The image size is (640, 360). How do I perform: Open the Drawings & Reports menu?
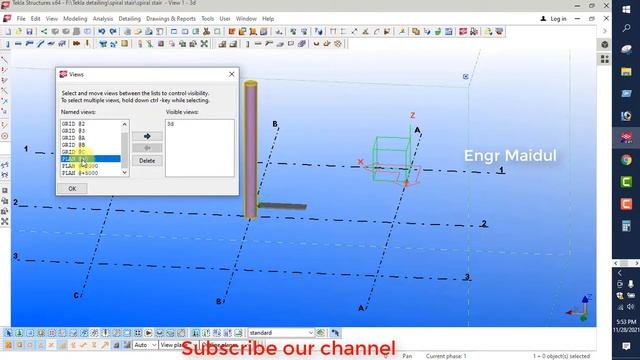click(171, 19)
